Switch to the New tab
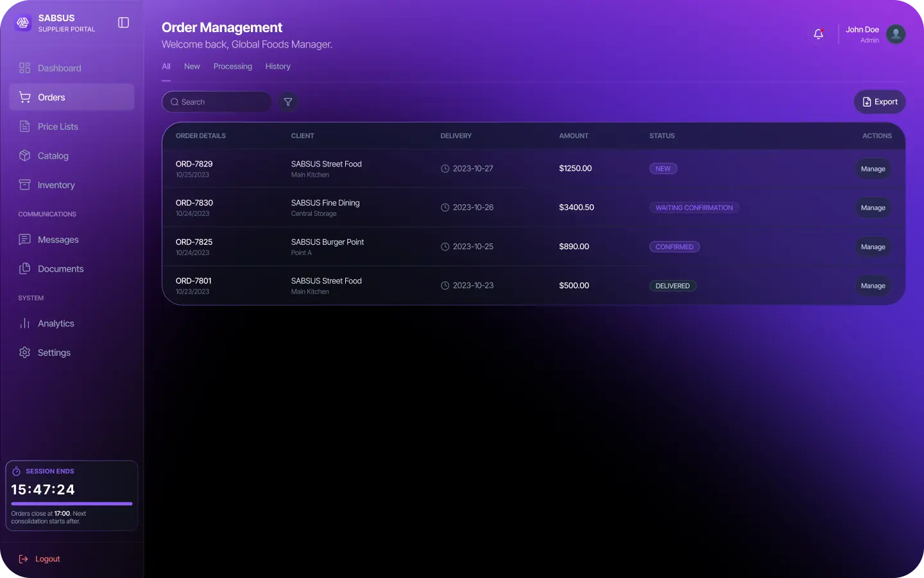The image size is (924, 578). (x=192, y=66)
